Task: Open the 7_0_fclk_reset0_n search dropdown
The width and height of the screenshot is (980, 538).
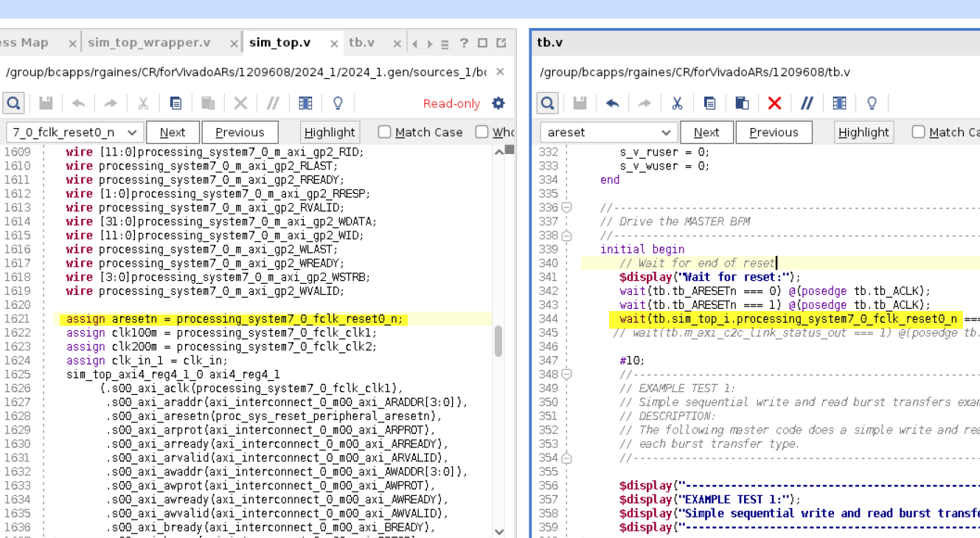Action: 132,133
